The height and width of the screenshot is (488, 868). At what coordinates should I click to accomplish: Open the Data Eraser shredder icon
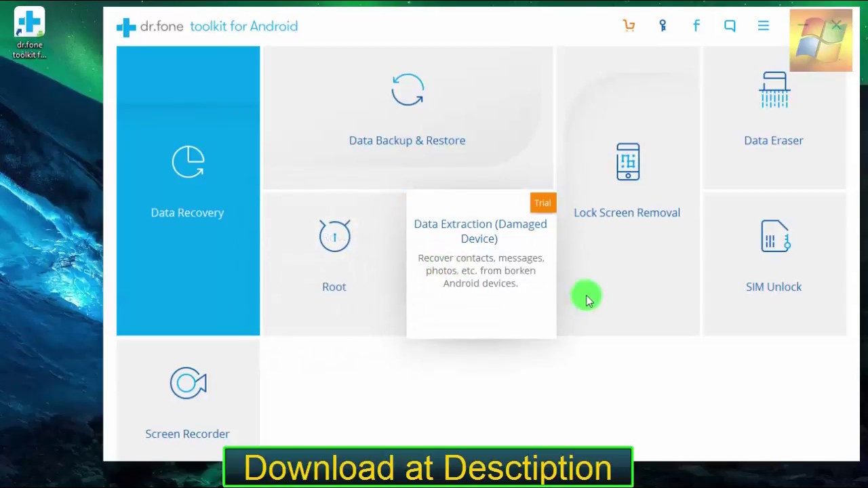click(x=774, y=89)
